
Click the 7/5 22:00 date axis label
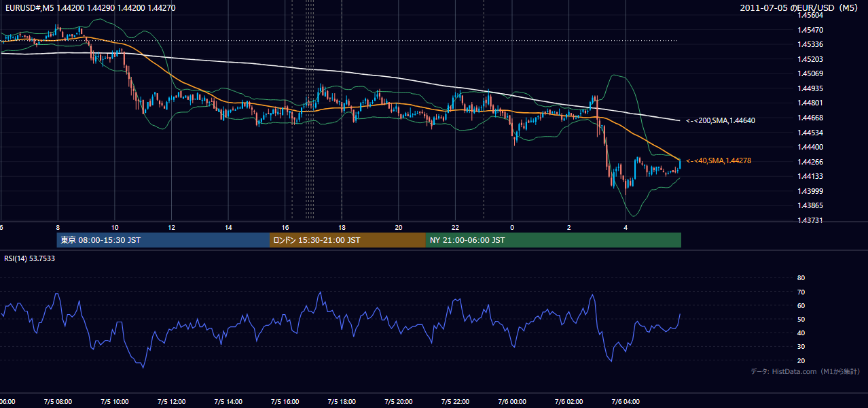pyautogui.click(x=456, y=402)
